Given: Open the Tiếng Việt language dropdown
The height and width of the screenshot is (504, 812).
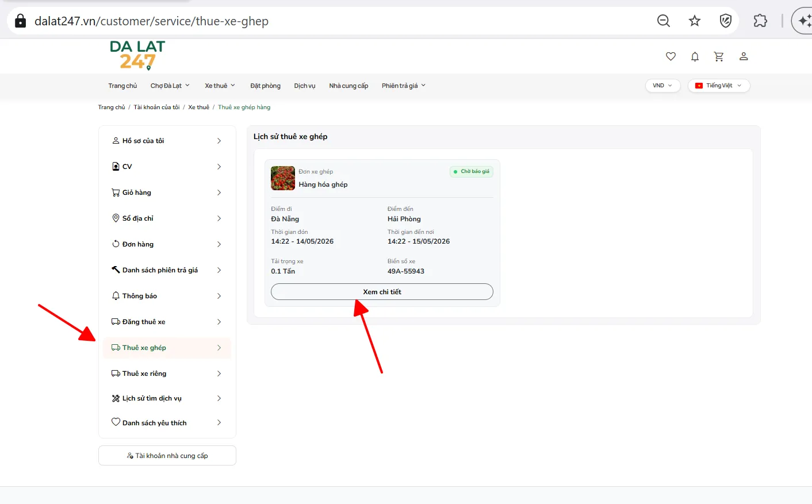Looking at the screenshot, I should tap(719, 86).
